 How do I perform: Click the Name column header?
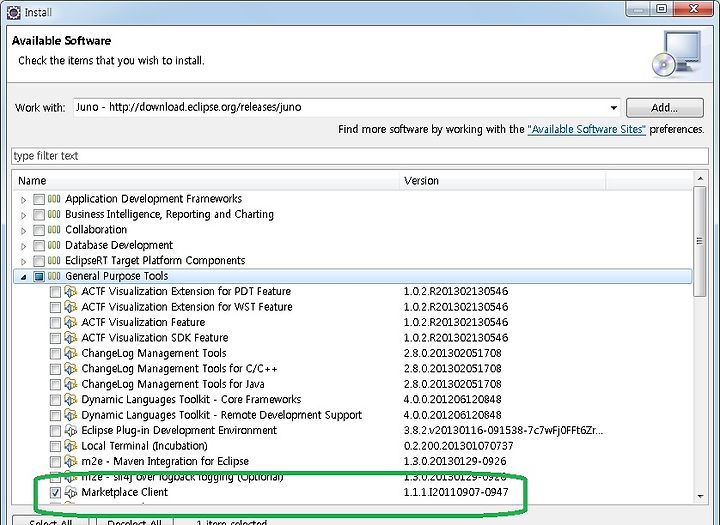(x=206, y=181)
